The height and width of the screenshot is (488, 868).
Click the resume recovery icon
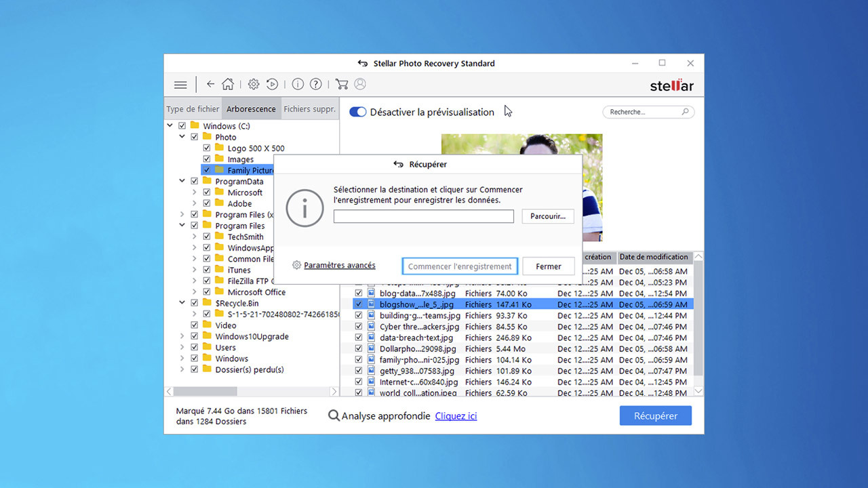click(x=272, y=84)
